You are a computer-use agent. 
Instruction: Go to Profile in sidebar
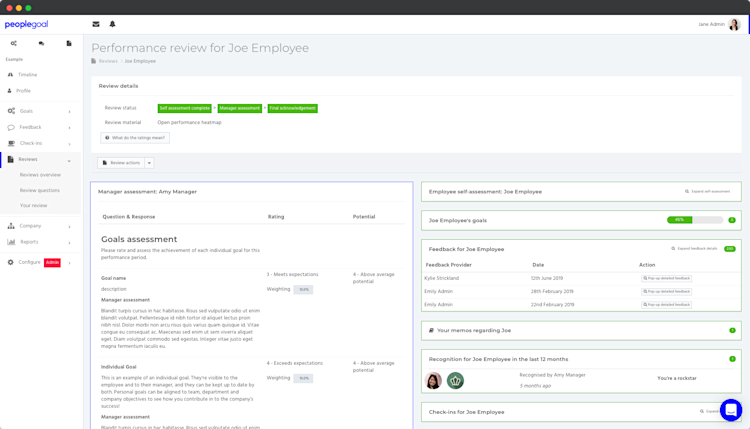pos(23,90)
